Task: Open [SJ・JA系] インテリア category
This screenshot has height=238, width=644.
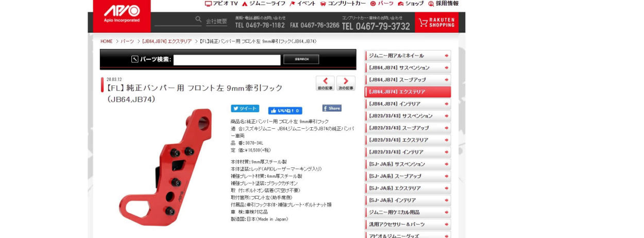Action: point(408,200)
